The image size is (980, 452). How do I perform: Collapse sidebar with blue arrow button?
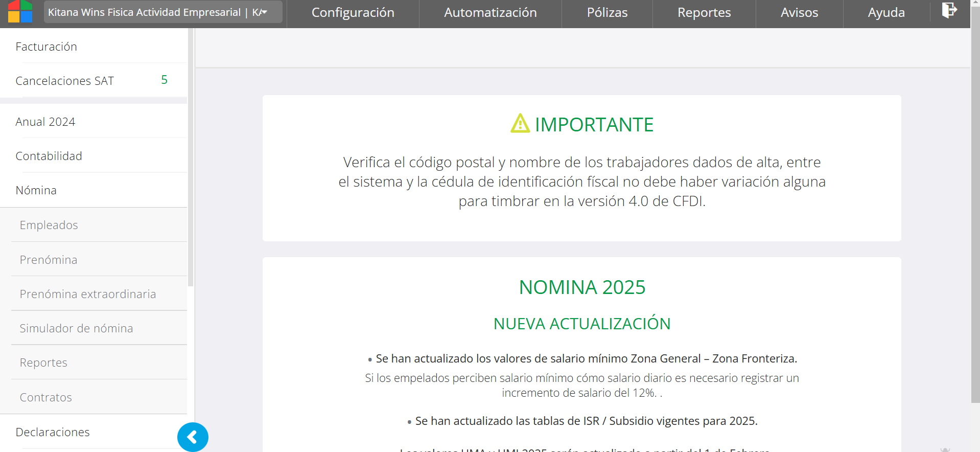tap(193, 437)
